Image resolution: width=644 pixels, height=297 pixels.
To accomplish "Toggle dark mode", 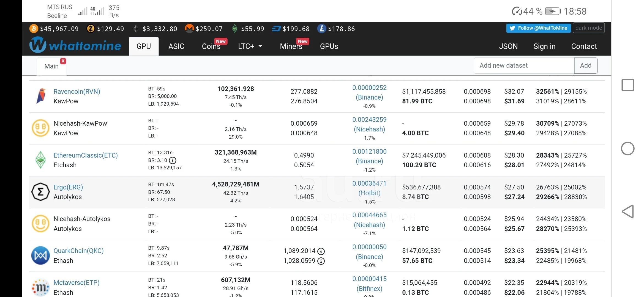I will click(x=589, y=28).
